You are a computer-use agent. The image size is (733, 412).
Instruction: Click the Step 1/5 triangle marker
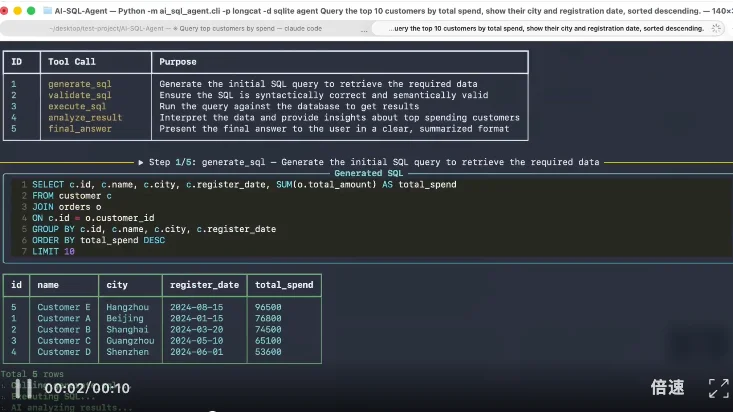[141, 162]
